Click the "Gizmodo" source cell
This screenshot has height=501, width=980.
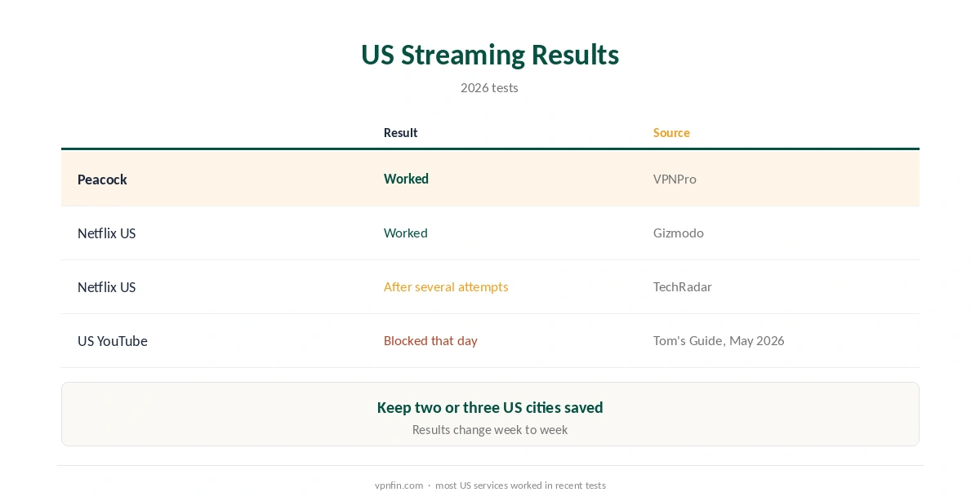click(x=679, y=233)
